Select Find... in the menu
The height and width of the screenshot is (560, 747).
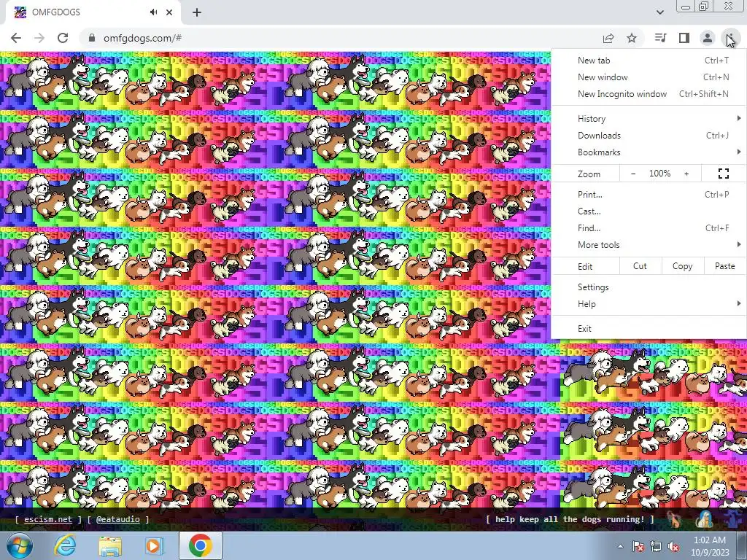649,228
